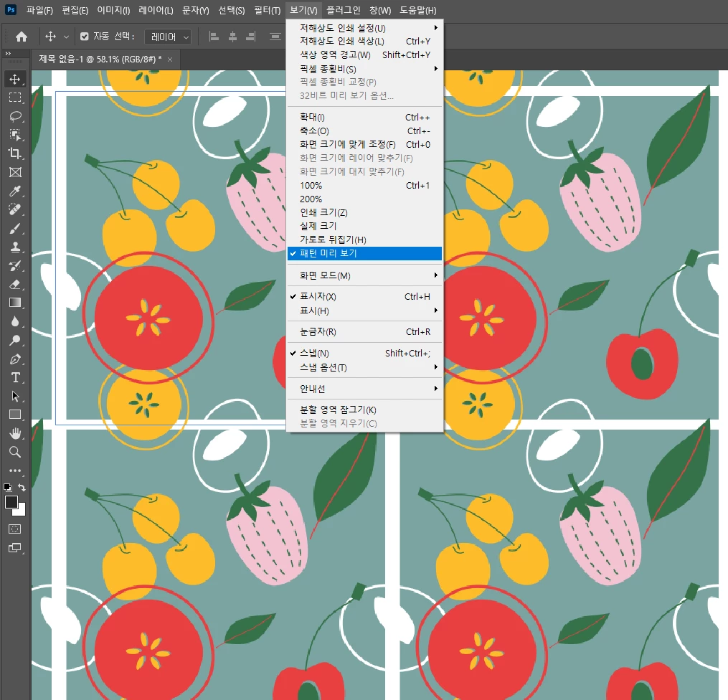Select the Blur tool
This screenshot has height=700, width=728.
click(x=15, y=321)
